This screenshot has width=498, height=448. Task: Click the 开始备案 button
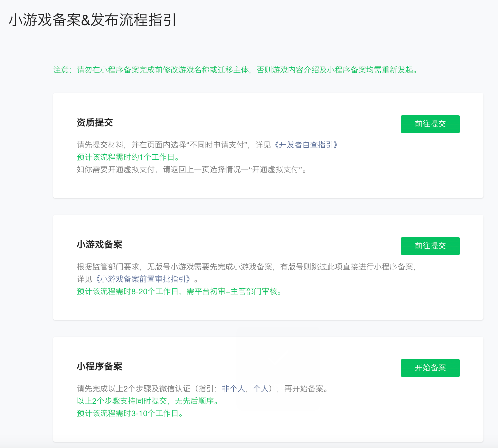430,368
